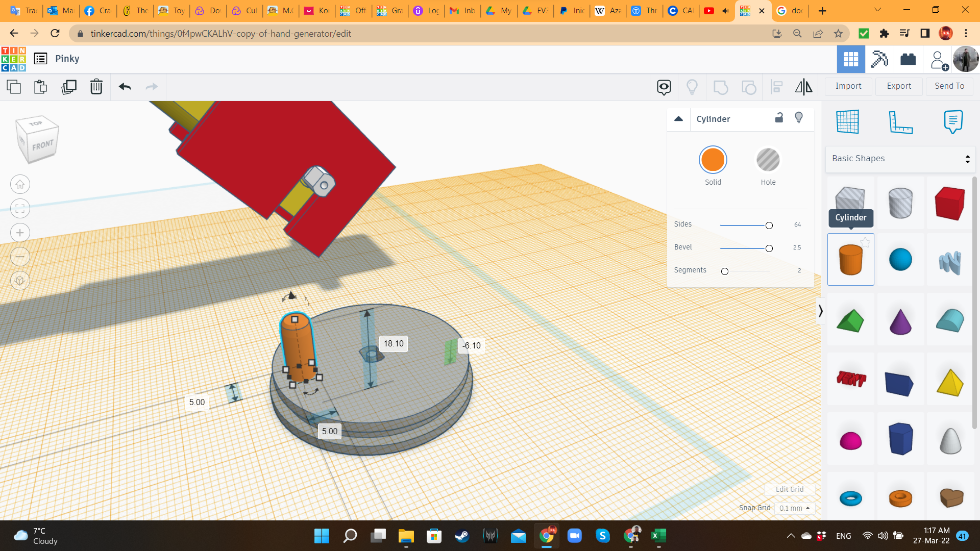Hide the Cylinder with the lightbulb icon
980x551 pixels.
pyautogui.click(x=799, y=118)
